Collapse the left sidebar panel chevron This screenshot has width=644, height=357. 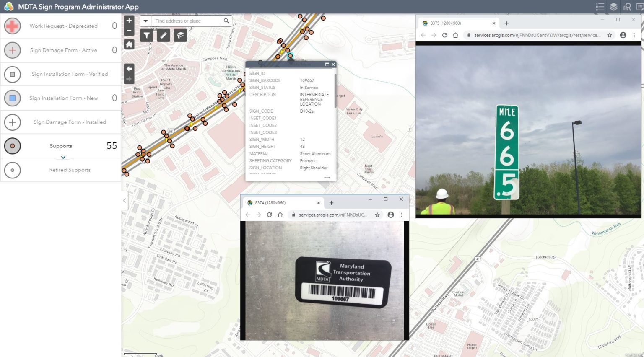tap(124, 201)
